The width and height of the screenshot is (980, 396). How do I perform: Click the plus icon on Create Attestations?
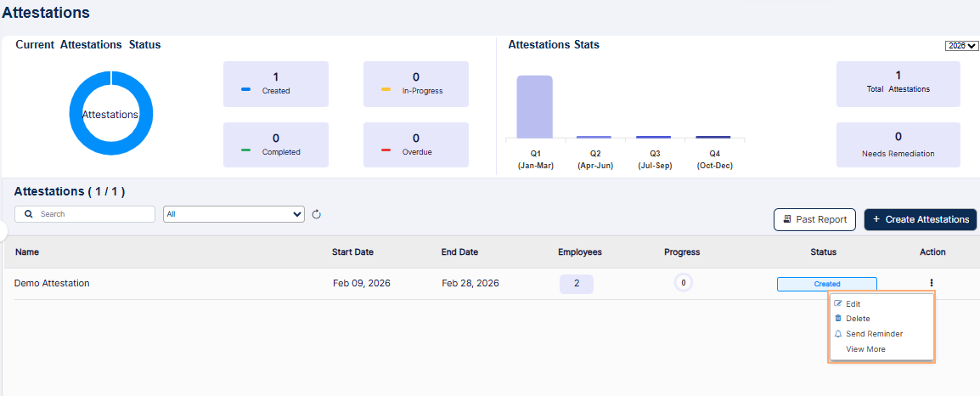(876, 219)
